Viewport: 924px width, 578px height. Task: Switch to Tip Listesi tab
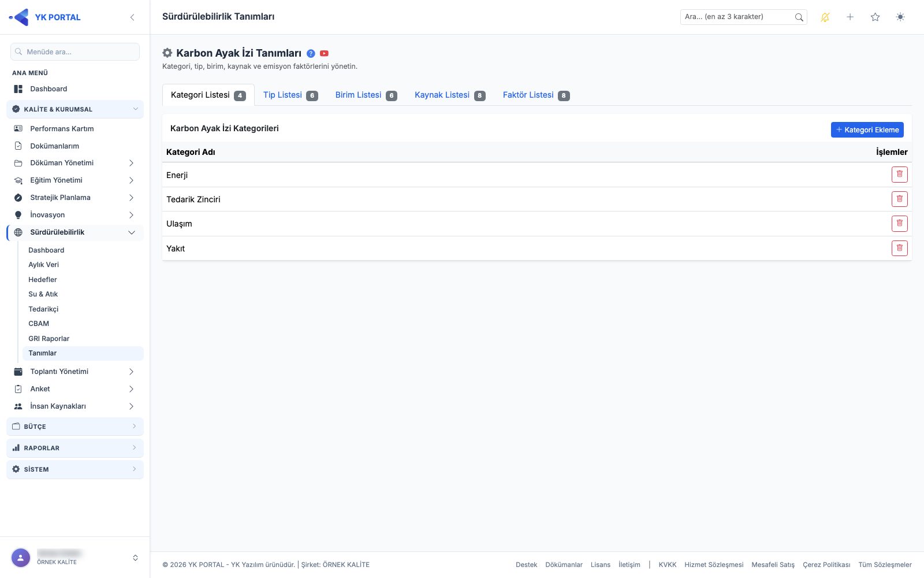290,95
